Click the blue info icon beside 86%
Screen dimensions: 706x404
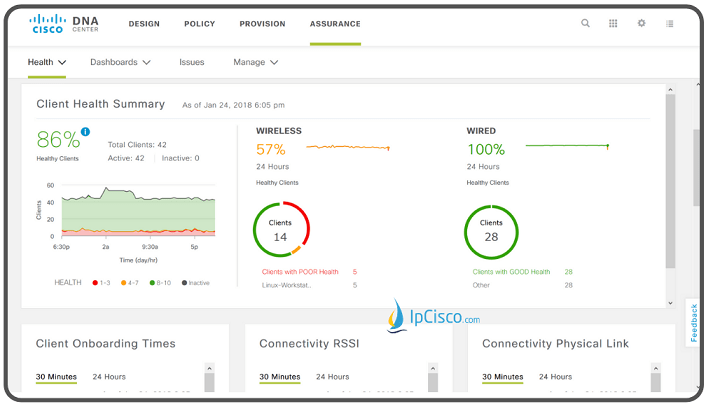pyautogui.click(x=85, y=132)
